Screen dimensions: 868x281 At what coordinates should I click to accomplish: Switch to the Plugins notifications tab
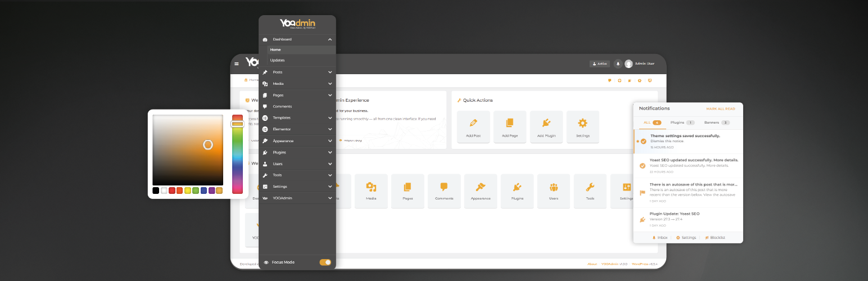682,122
